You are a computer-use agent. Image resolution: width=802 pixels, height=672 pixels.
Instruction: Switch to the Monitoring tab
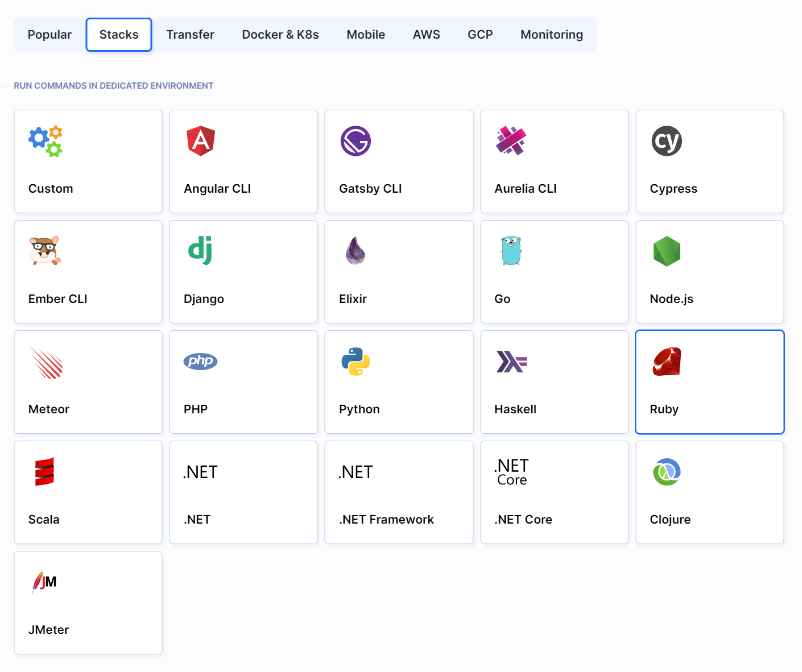coord(552,35)
